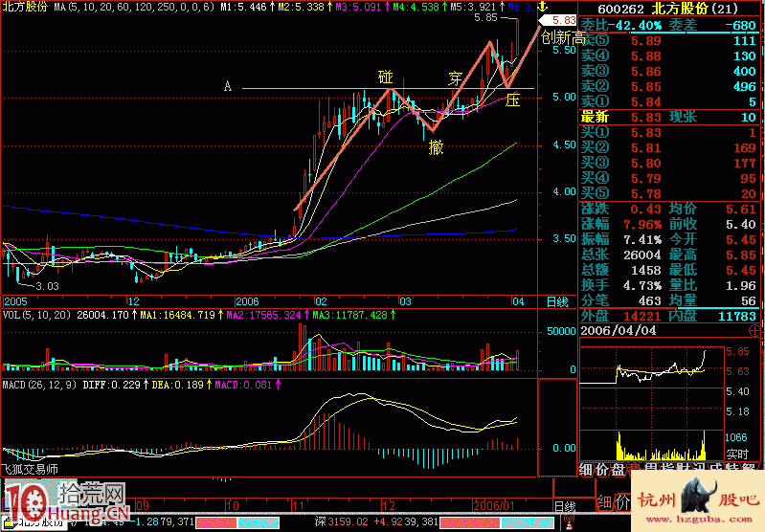Viewport: 765px width, 532px height.
Task: Open the 日线 period selector below the price axis
Action: [556, 302]
